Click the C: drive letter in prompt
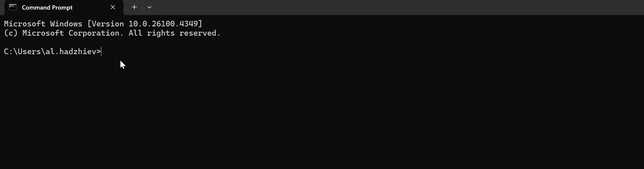The height and width of the screenshot is (169, 644). point(9,51)
